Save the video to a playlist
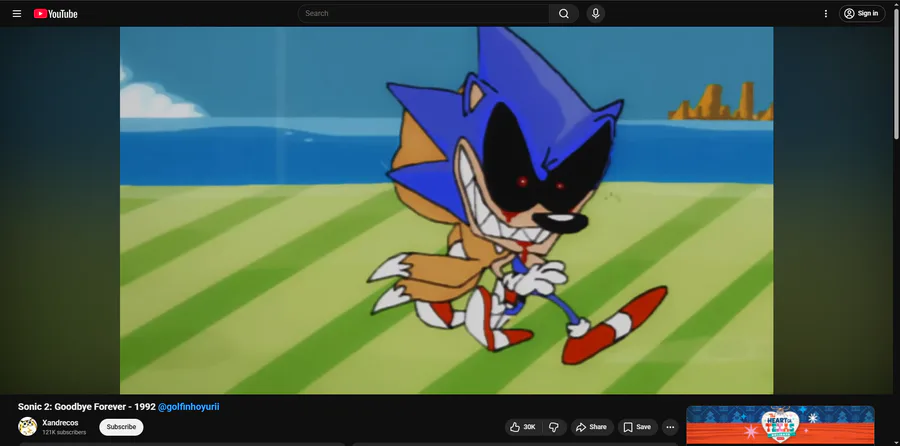 pos(638,427)
